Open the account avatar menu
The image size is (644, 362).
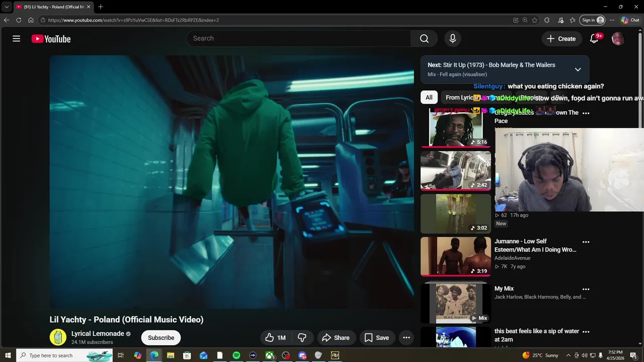[x=618, y=39]
